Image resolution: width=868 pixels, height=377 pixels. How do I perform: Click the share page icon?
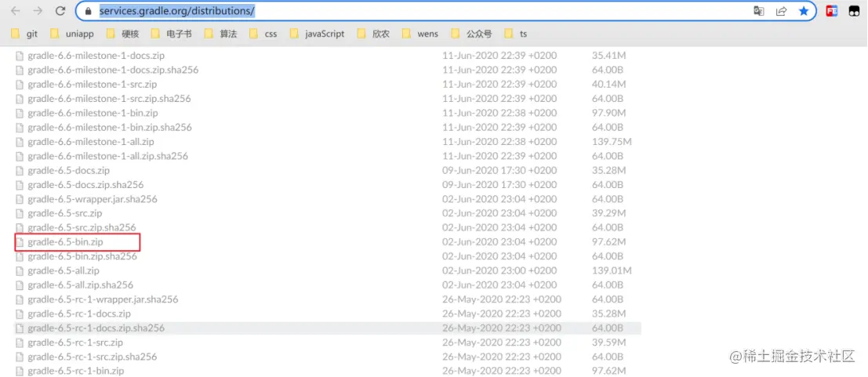pyautogui.click(x=781, y=10)
